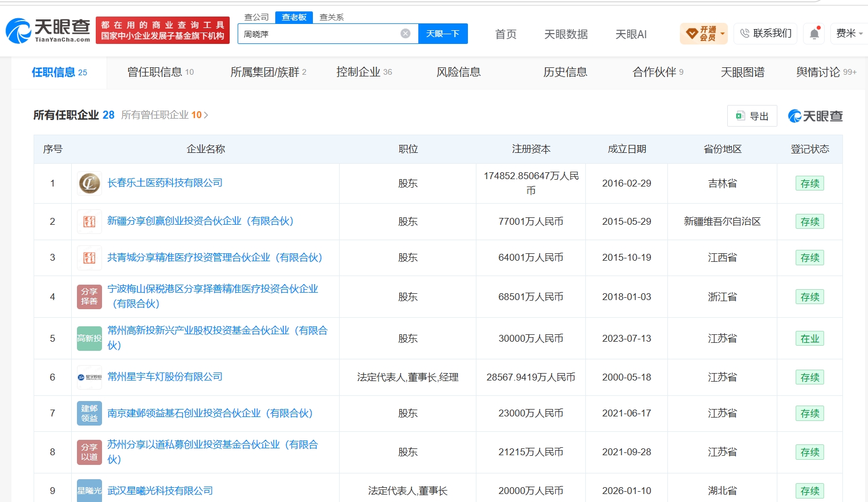Click the 职位 column header
This screenshot has height=502, width=868.
[x=408, y=149]
